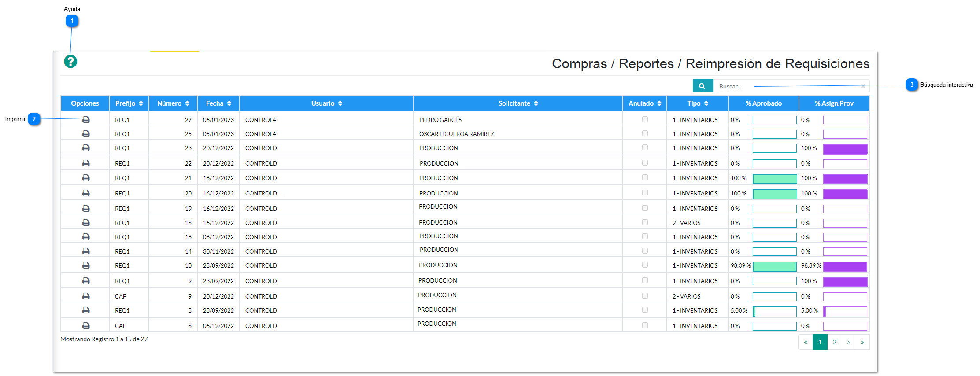Click the Opciones column header

click(85, 103)
